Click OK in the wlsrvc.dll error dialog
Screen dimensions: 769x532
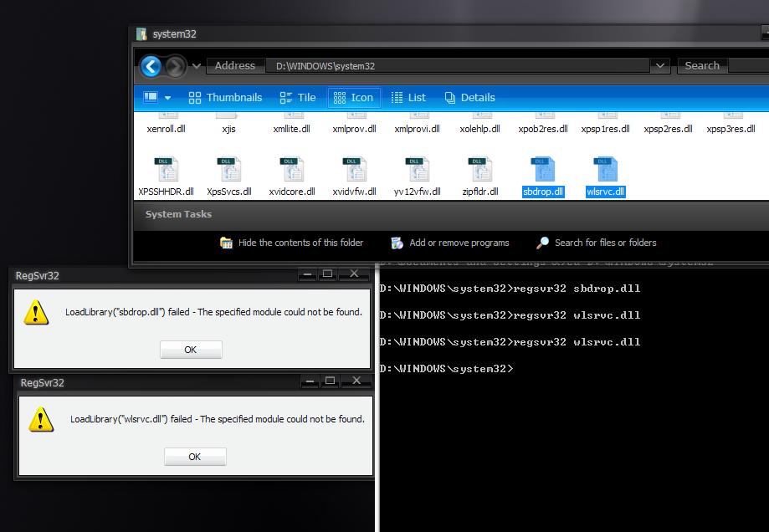click(x=195, y=457)
